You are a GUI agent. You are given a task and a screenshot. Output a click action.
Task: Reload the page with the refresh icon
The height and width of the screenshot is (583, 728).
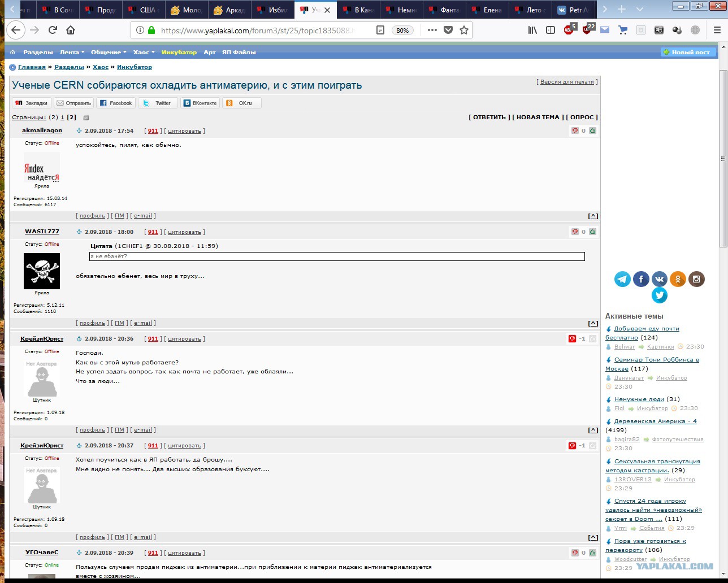tap(53, 30)
